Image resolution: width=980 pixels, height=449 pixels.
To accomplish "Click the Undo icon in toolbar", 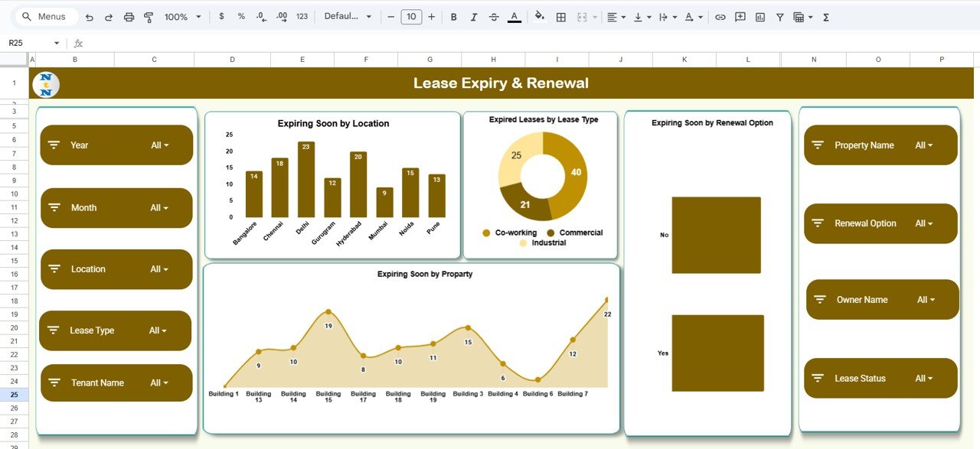I will pos(90,17).
